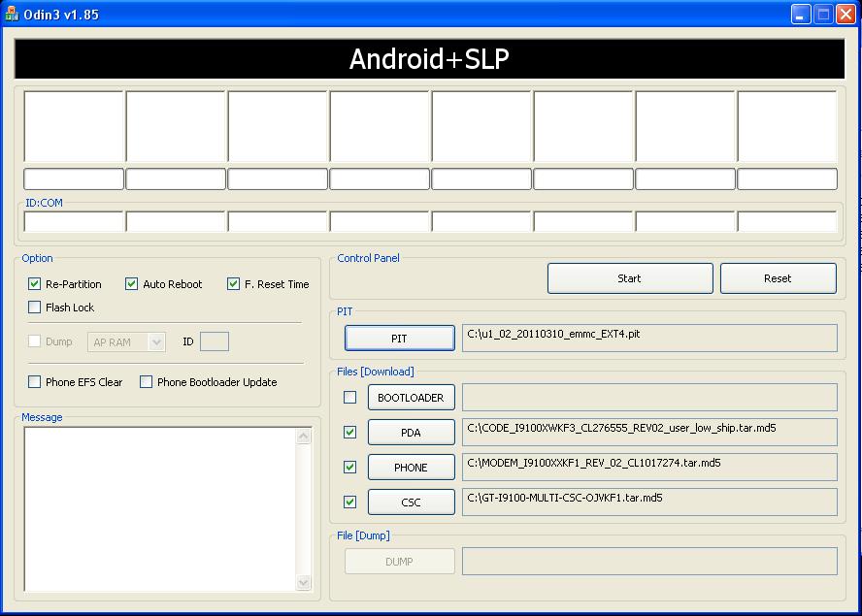Click the first progress bar under status boxes
Image resolution: width=862 pixels, height=616 pixels.
click(x=74, y=179)
